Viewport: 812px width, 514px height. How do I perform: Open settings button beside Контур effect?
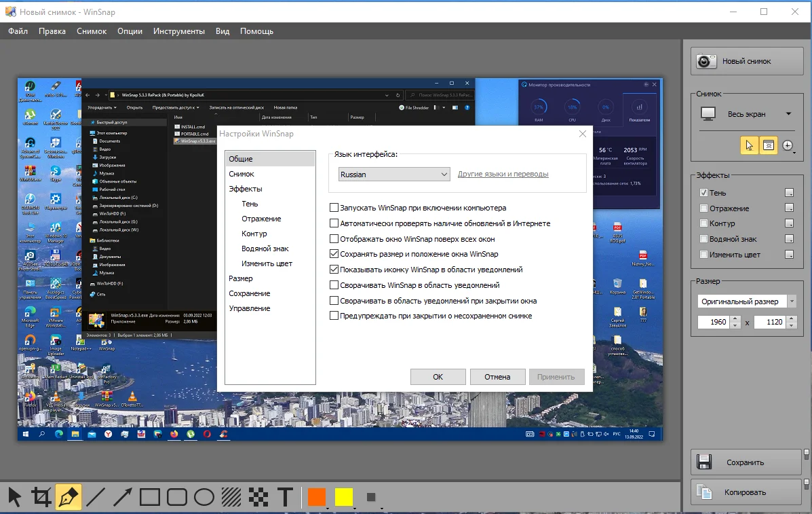(x=789, y=223)
